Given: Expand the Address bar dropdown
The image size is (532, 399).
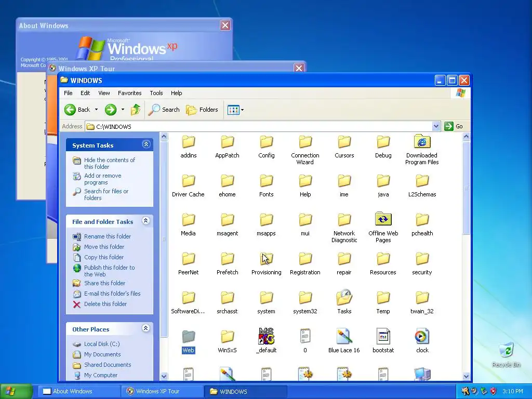Looking at the screenshot, I should (436, 126).
